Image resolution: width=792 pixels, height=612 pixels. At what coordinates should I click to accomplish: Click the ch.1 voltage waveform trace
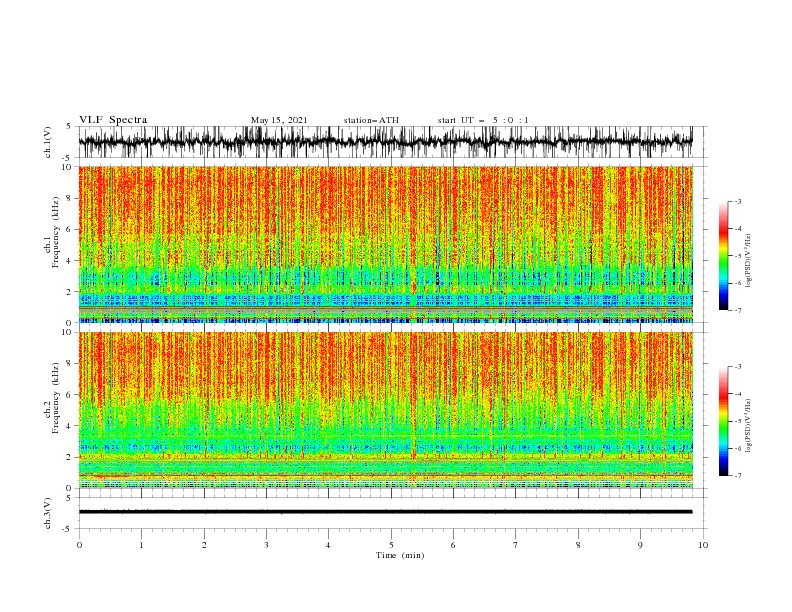(x=385, y=142)
